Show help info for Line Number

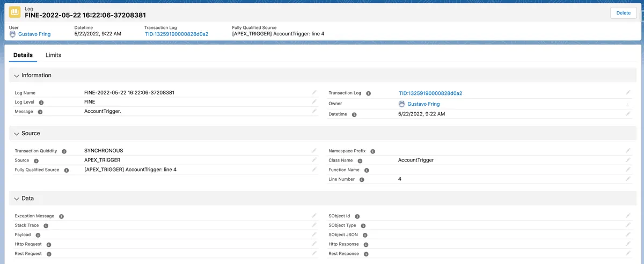pyautogui.click(x=362, y=180)
